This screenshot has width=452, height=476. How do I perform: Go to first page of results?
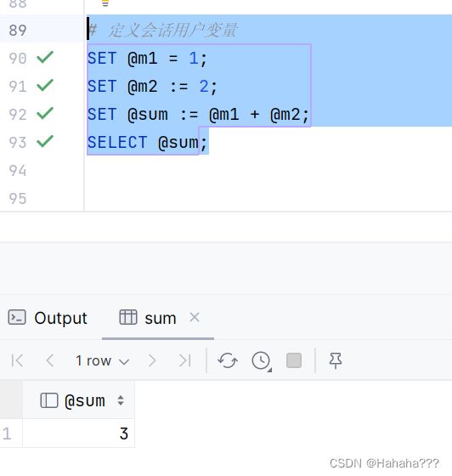(x=17, y=360)
